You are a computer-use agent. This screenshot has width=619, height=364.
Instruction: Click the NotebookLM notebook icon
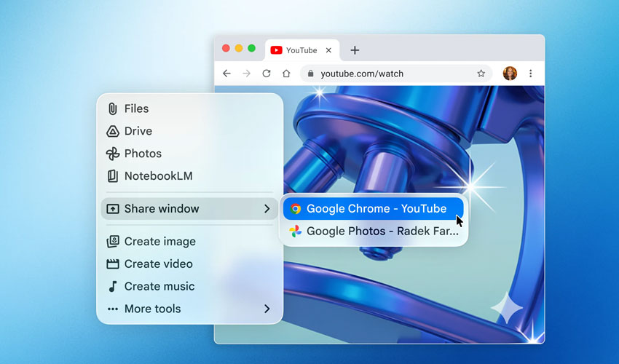(112, 175)
